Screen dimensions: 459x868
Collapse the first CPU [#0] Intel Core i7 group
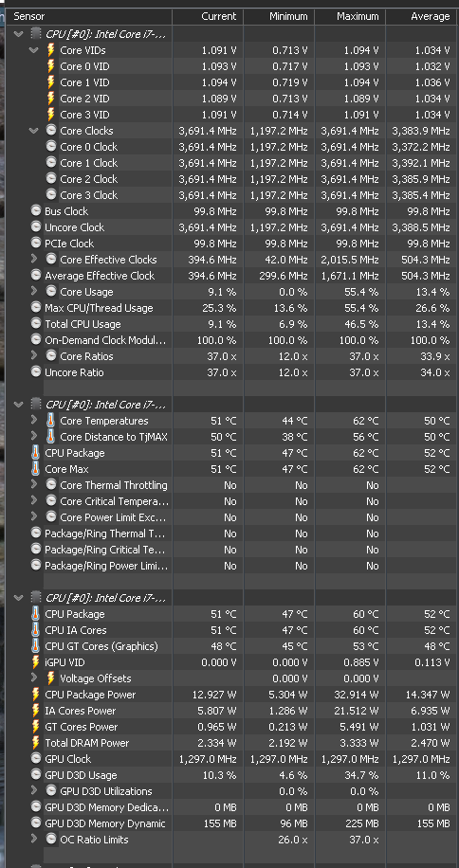(19, 34)
